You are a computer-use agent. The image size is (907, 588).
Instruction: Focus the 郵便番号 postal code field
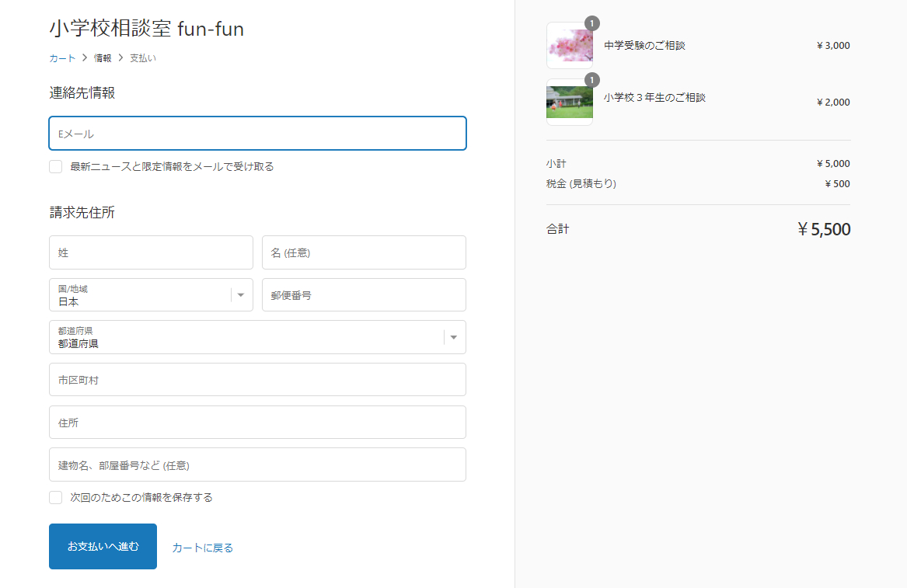(x=364, y=295)
